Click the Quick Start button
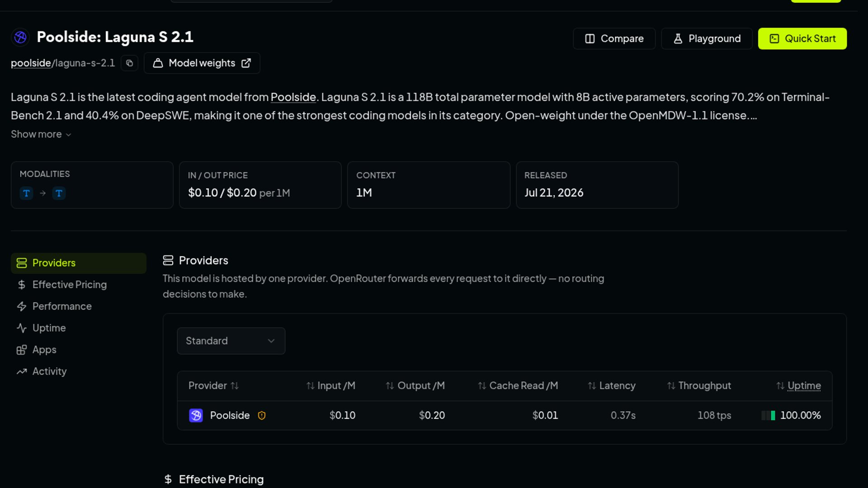 tap(802, 38)
